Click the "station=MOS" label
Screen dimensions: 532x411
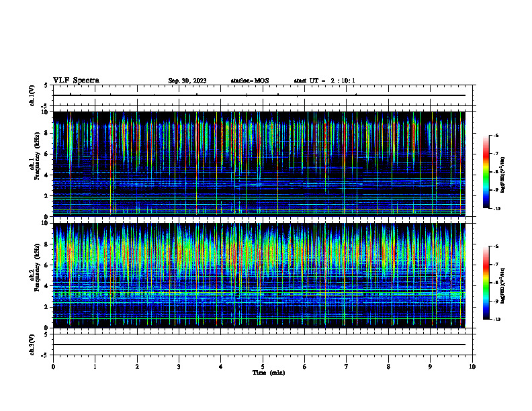click(250, 81)
